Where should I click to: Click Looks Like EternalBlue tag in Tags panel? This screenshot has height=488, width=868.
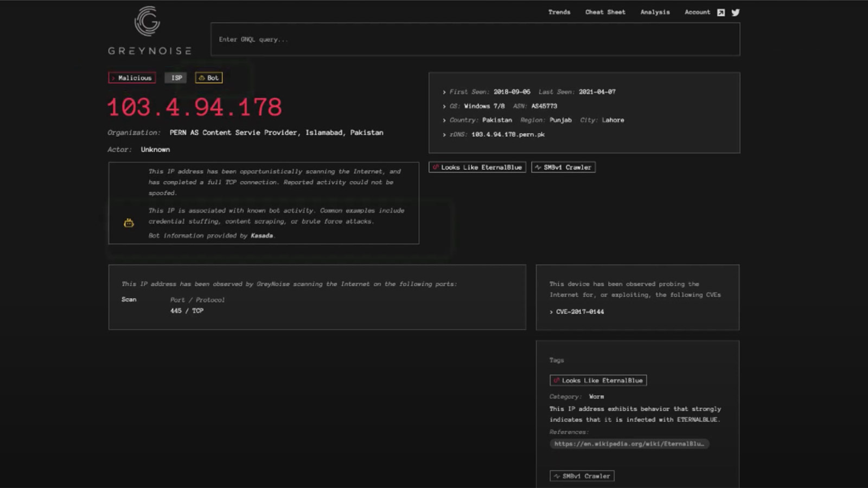click(x=598, y=380)
